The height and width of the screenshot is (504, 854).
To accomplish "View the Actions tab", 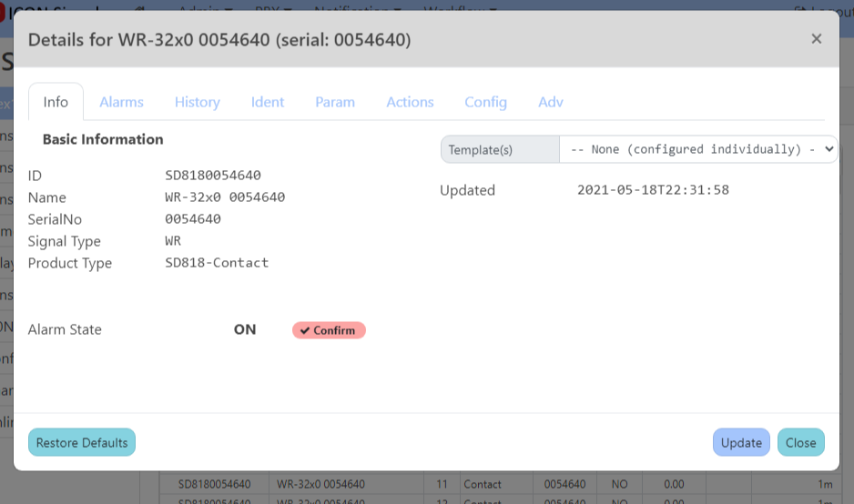I will pos(410,102).
